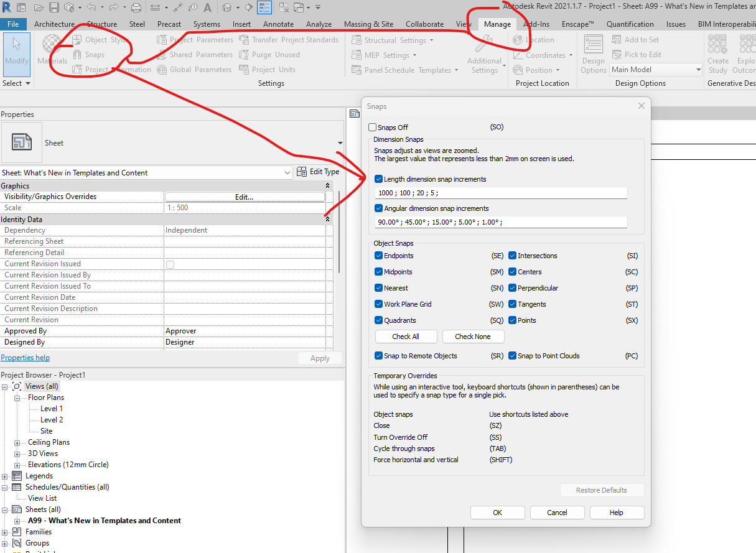Viewport: 756px width, 553px height.
Task: Toggle Snap to Point Clouds off
Action: 511,356
